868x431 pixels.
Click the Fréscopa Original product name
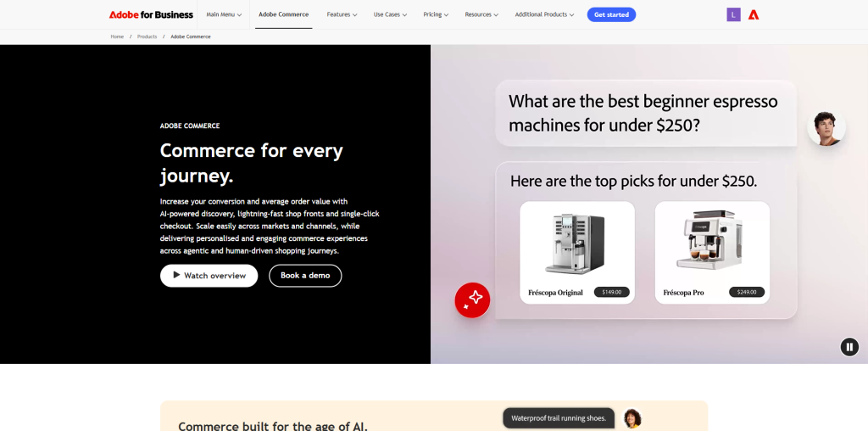pos(555,293)
